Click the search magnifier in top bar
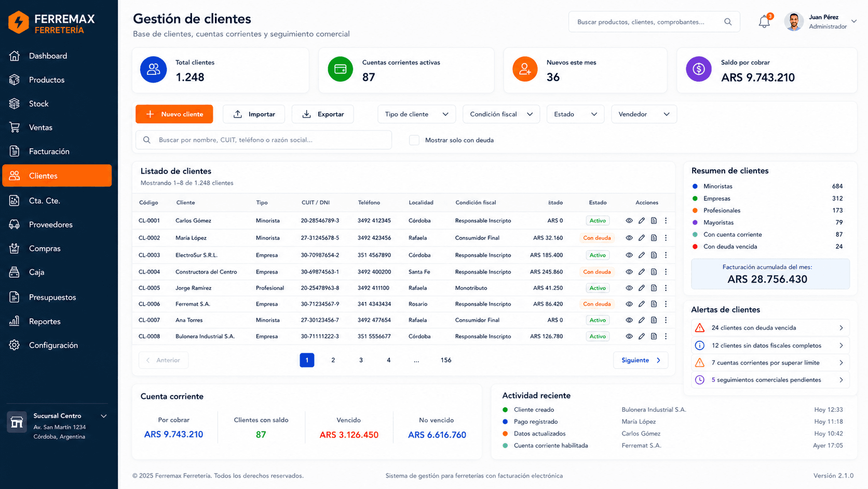868x489 pixels. tap(728, 22)
